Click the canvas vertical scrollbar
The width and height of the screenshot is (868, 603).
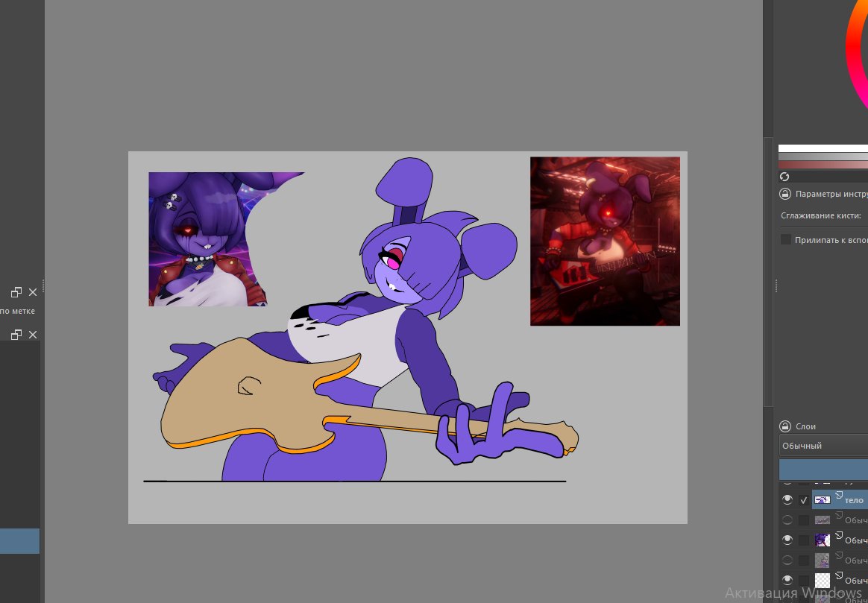[768, 271]
